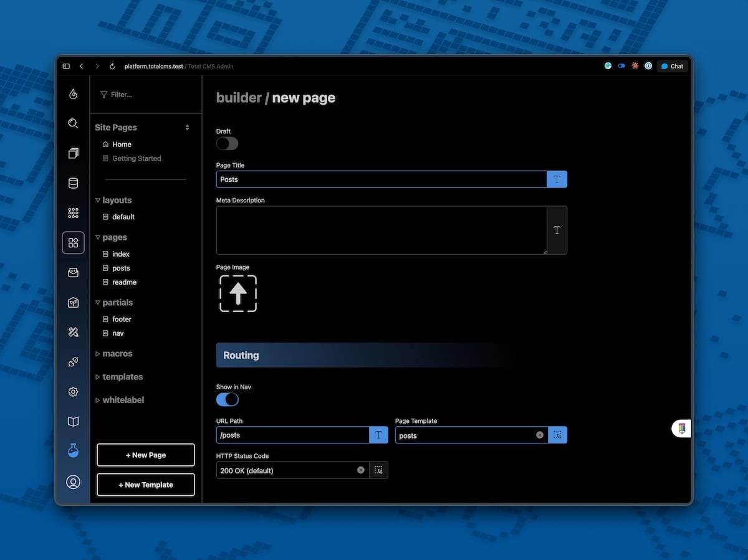
Task: Focus the URL Path input field
Action: tap(292, 435)
